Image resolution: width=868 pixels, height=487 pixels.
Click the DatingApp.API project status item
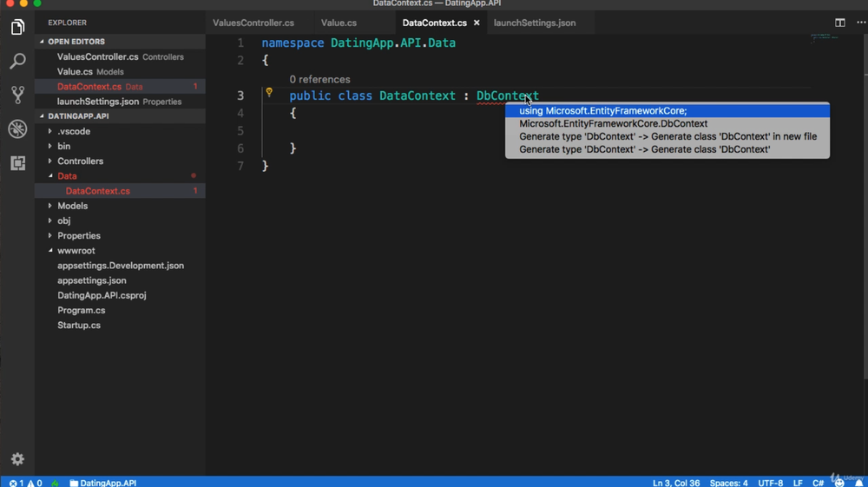coord(103,483)
